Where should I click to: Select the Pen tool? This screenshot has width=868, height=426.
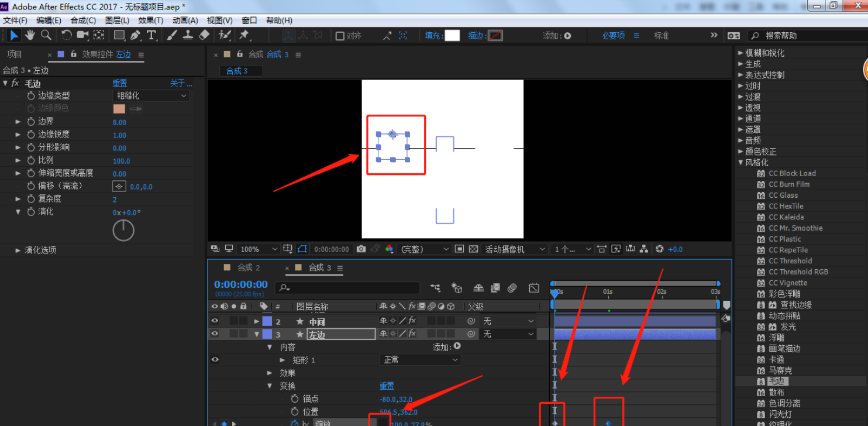(x=135, y=36)
